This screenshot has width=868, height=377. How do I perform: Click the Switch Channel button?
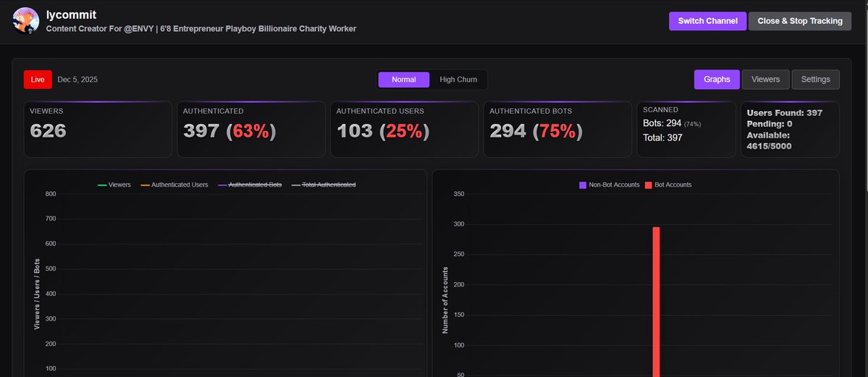[x=707, y=21]
